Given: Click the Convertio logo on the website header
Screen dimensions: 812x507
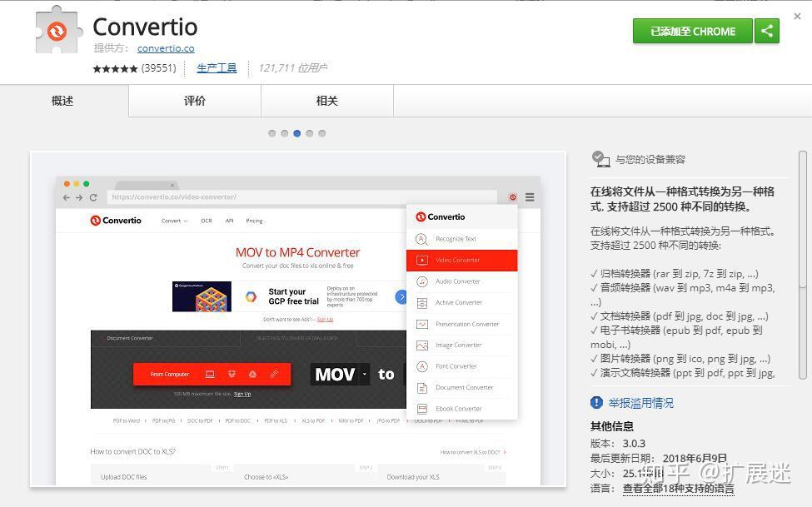Looking at the screenshot, I should [x=116, y=221].
